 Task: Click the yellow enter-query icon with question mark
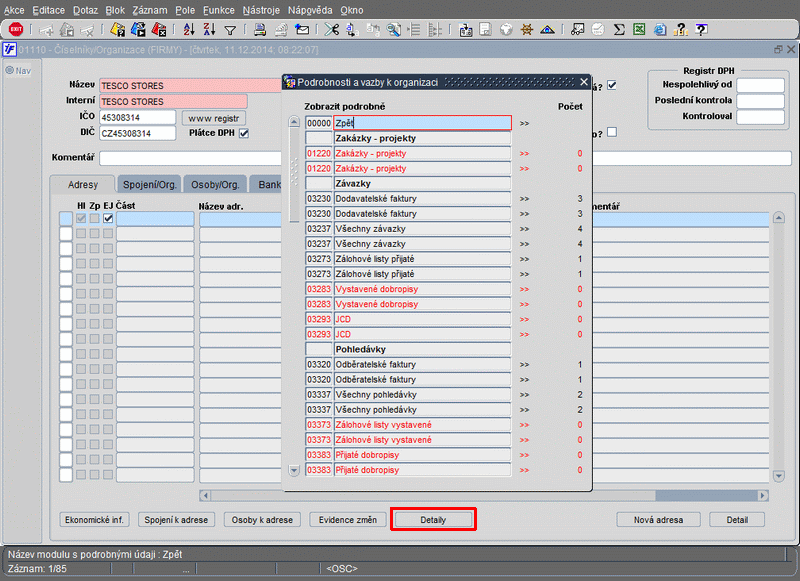pos(117,30)
